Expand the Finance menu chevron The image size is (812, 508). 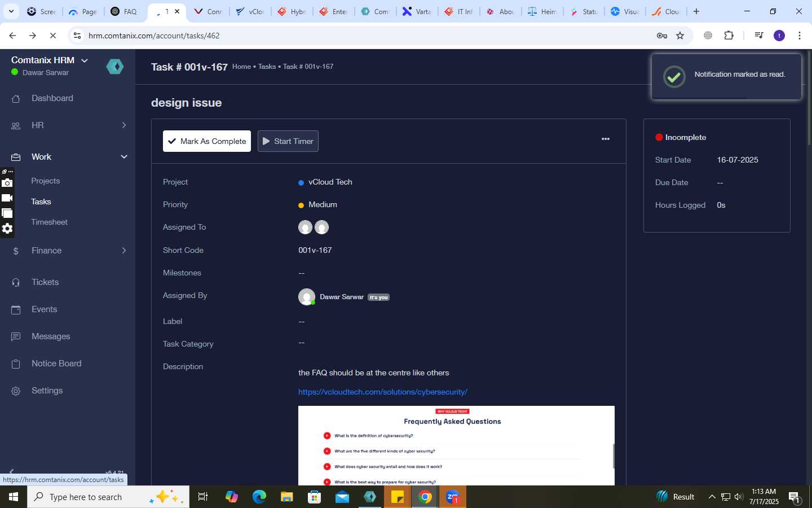(x=124, y=251)
